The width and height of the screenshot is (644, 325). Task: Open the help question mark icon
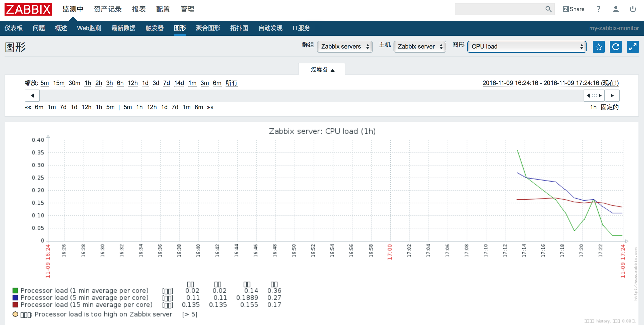(598, 9)
